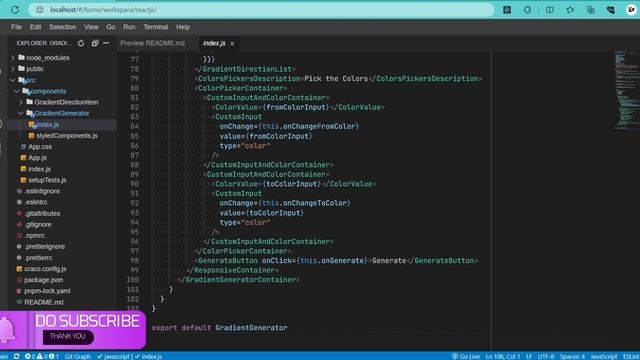The height and width of the screenshot is (360, 640).
Task: Close the index.js editor tab
Action: 232,43
